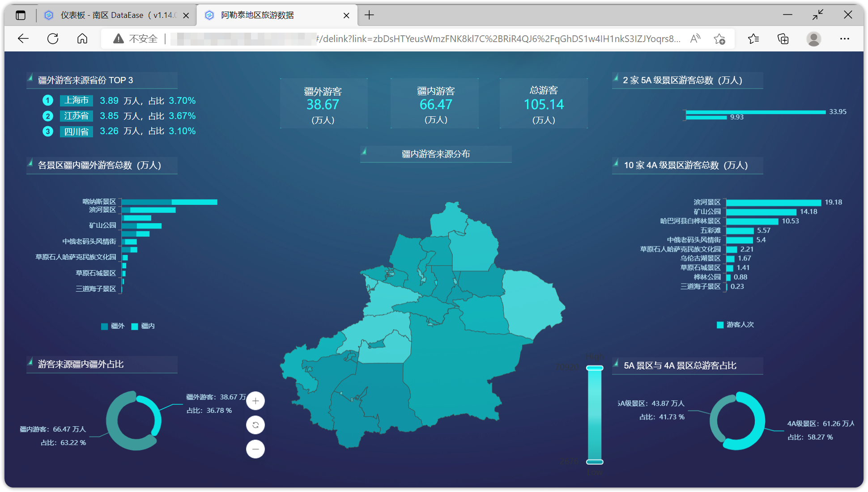Click the browser back arrow

23,39
